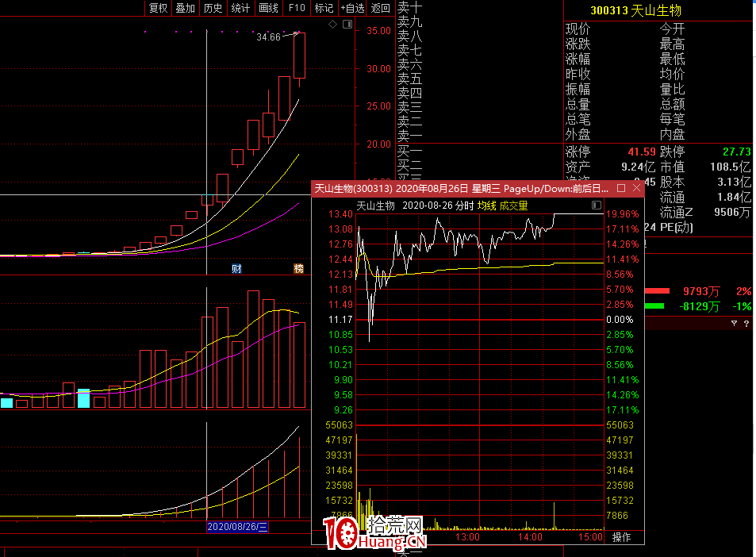Click the 13.40 top price label in popup
This screenshot has height=557, width=756.
tap(340, 214)
